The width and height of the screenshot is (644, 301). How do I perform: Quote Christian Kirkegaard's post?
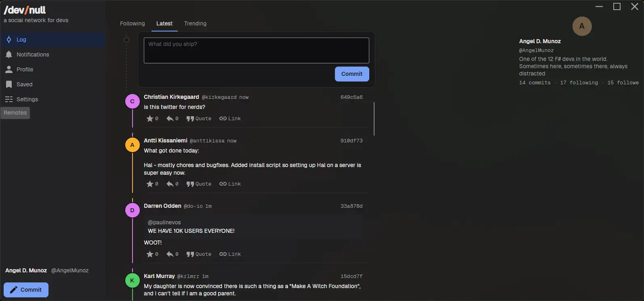tap(199, 119)
